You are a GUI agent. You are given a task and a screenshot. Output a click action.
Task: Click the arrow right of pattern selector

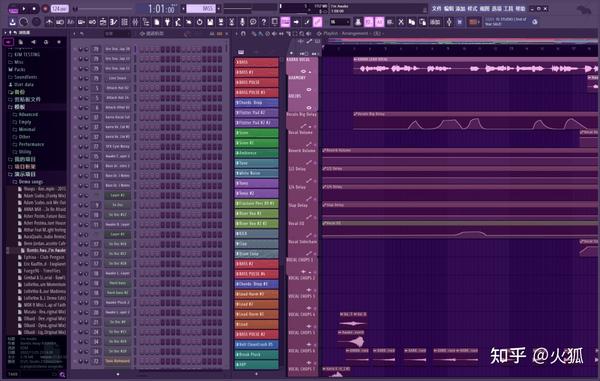tap(218, 8)
